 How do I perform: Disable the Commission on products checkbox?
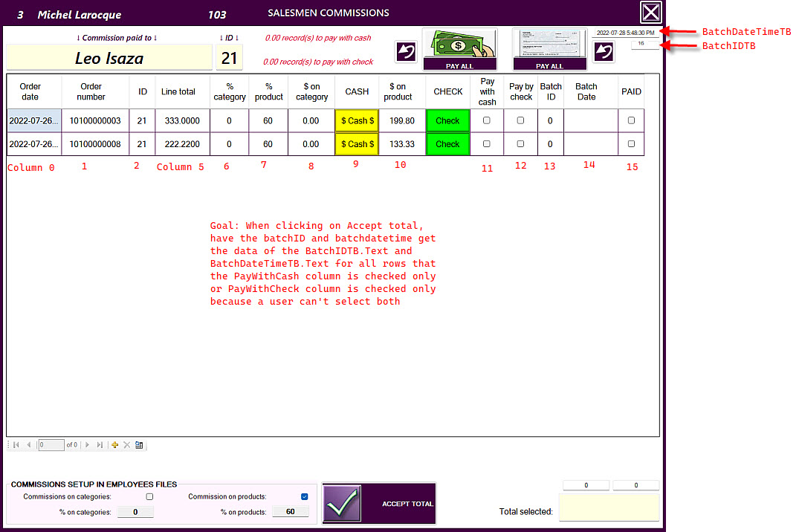[304, 496]
